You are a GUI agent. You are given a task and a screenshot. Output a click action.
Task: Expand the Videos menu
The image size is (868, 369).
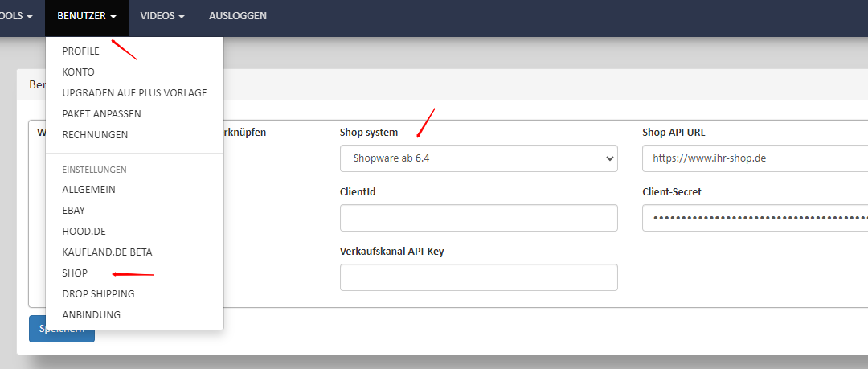pos(162,16)
